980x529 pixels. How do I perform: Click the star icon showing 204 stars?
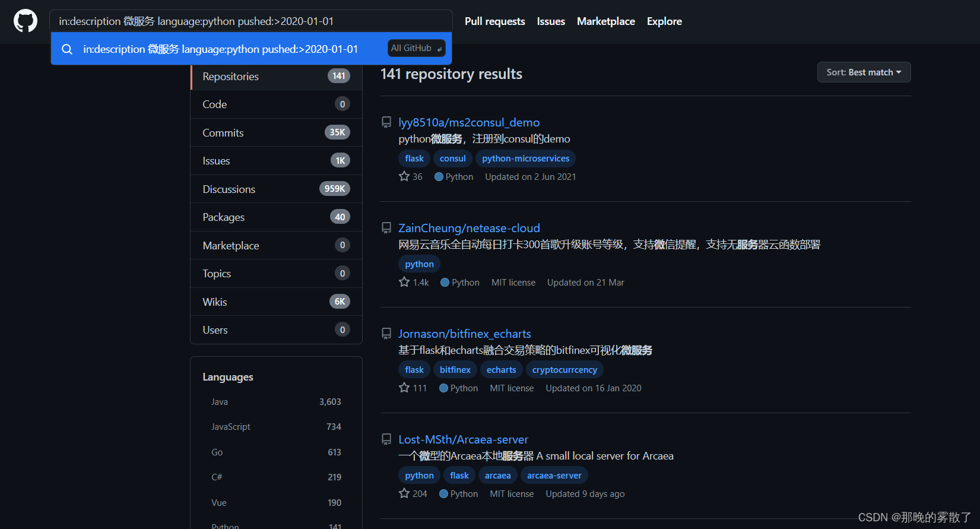pos(404,493)
